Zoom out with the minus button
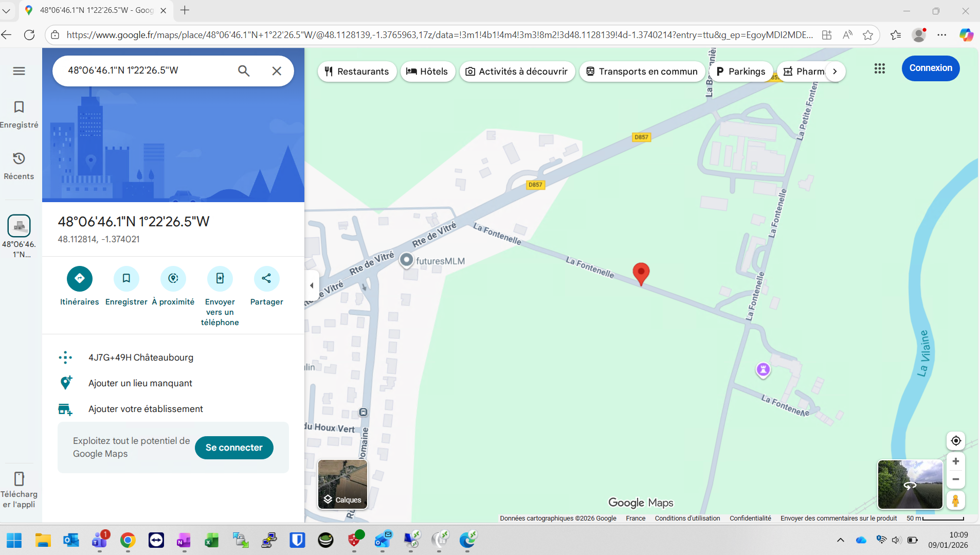 (x=956, y=479)
